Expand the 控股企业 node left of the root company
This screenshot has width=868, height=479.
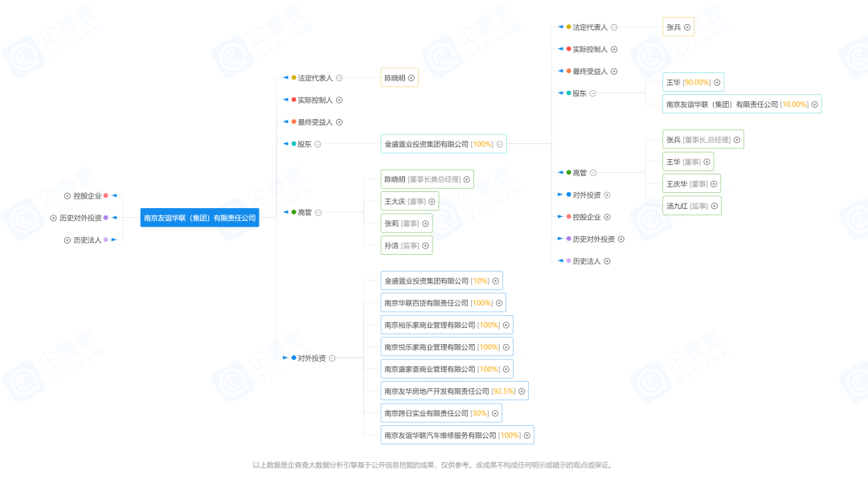point(67,196)
